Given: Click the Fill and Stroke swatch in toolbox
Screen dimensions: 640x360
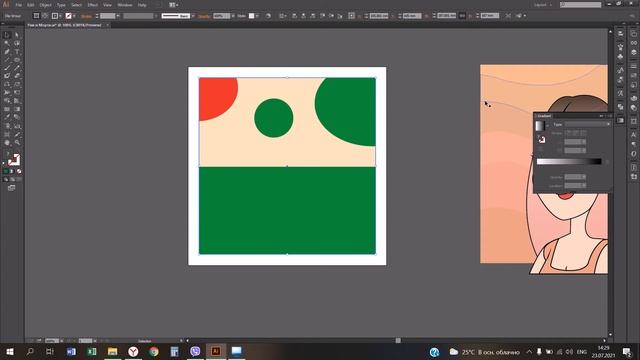Looking at the screenshot, I should coord(13,160).
